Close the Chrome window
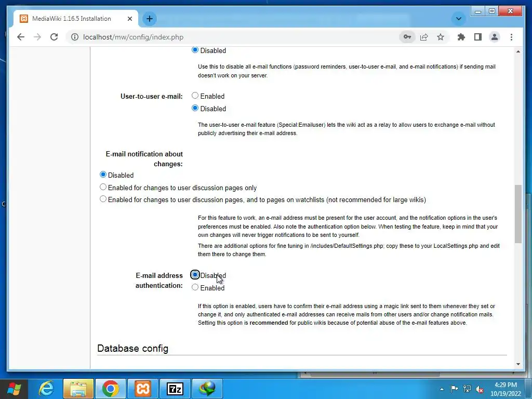 click(x=510, y=11)
